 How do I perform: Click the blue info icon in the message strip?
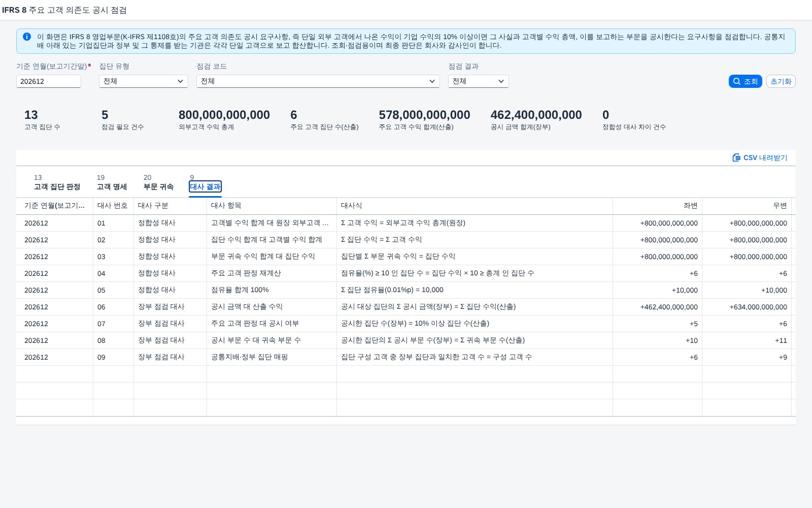click(27, 37)
